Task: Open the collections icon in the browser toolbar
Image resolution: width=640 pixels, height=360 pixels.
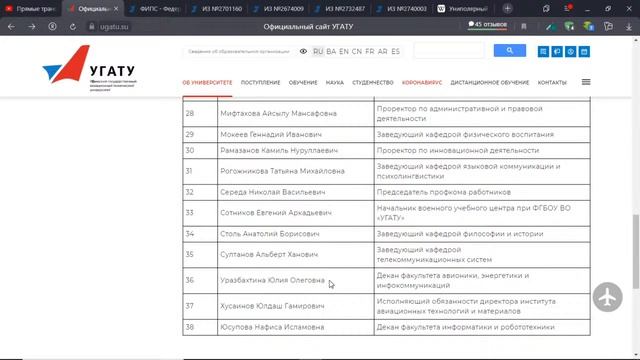Action: (608, 27)
